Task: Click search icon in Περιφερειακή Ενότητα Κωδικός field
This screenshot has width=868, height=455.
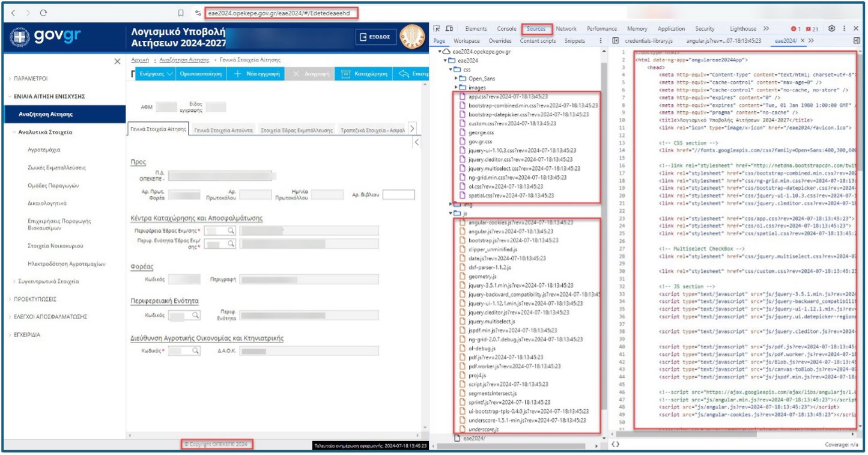Action: pos(195,315)
